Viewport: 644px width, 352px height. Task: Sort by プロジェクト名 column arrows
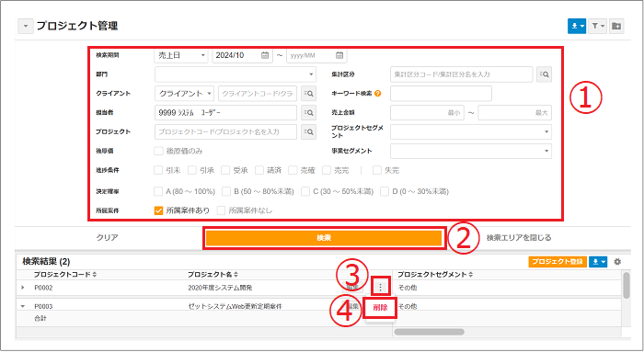(x=236, y=275)
